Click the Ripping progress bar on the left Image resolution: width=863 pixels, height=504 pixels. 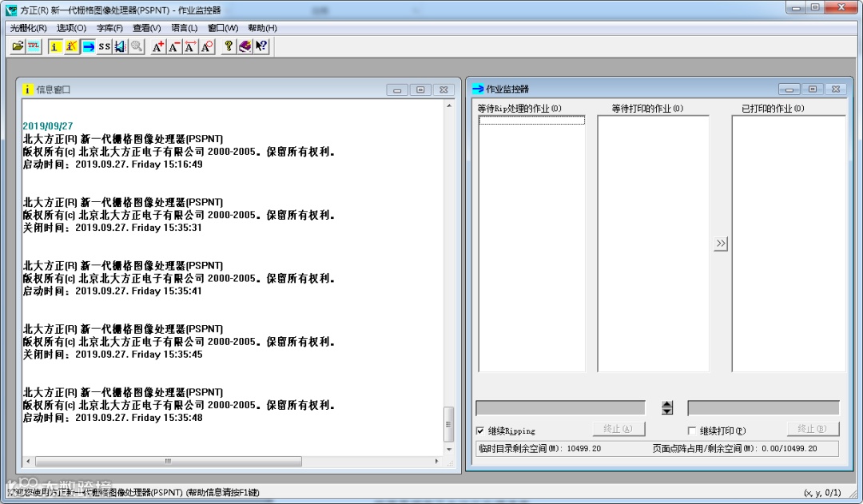(560, 407)
